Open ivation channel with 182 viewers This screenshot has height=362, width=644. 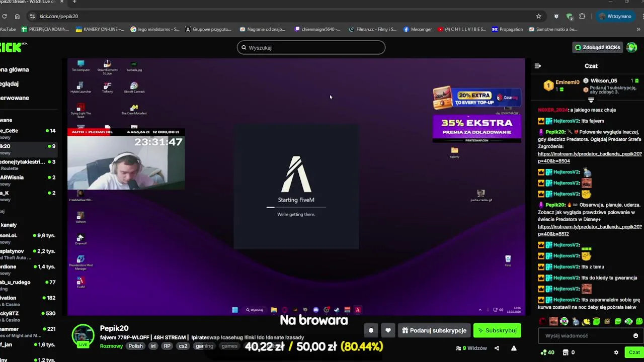click(28, 301)
